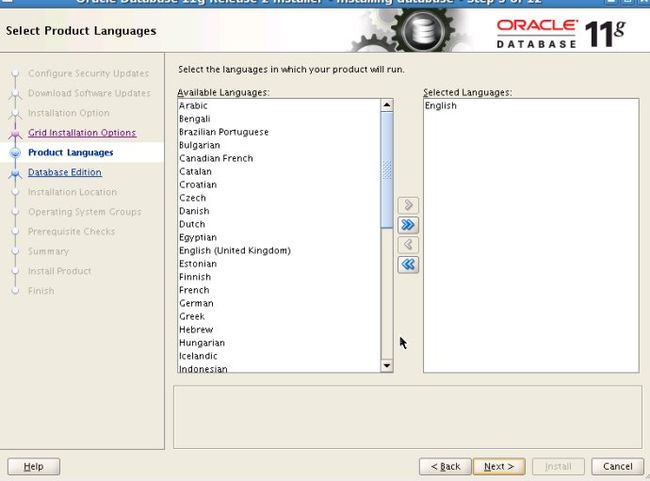Click the scrollbar down arrow in Available Languages
The image size is (650, 481).
pyautogui.click(x=387, y=365)
